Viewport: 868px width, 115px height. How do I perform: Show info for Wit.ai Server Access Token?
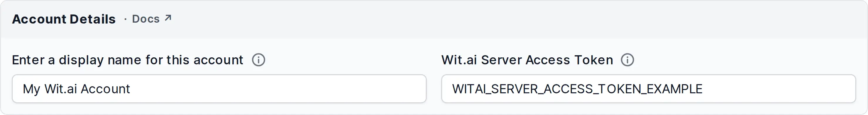pos(627,60)
